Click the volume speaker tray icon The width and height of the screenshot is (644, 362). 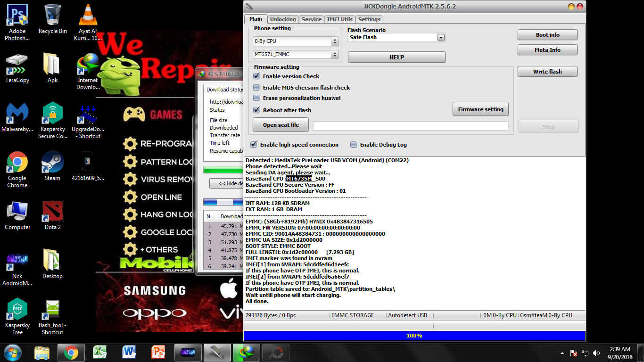coord(596,353)
